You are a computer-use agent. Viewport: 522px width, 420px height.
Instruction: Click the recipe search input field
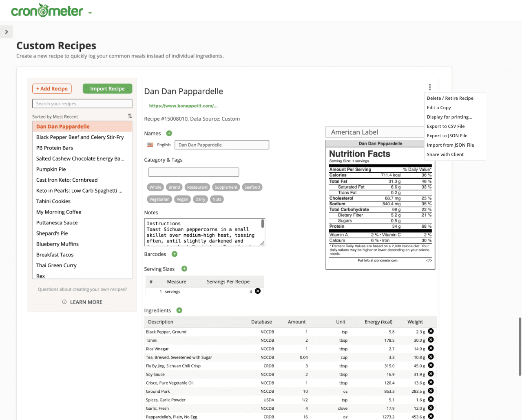click(82, 103)
